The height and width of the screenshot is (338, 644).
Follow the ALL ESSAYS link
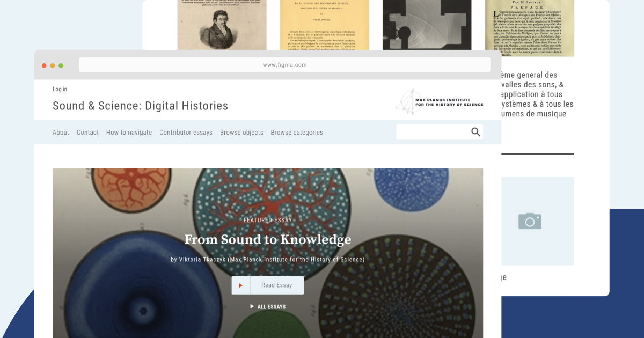tap(268, 307)
